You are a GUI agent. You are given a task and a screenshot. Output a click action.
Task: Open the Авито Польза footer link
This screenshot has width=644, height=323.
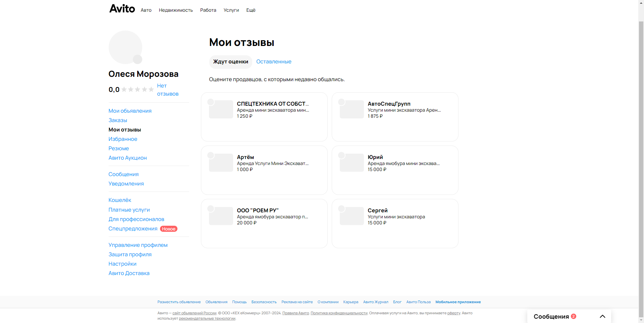coord(418,302)
